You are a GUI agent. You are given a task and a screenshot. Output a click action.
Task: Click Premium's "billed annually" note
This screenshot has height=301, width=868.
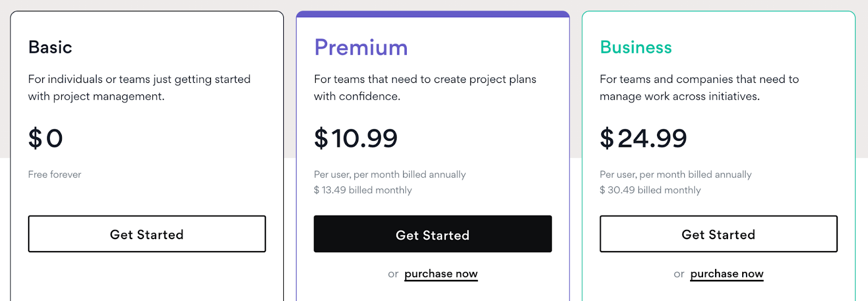coord(390,175)
